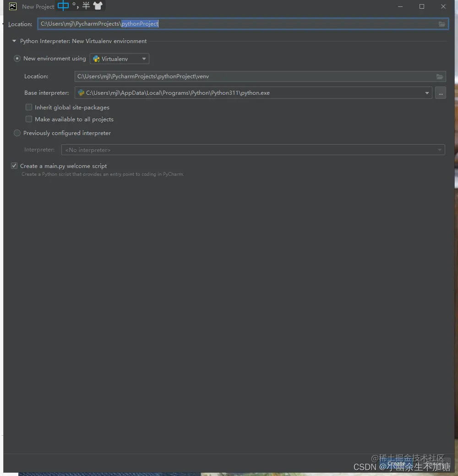This screenshot has width=458, height=476.
Task: Browse for the project location folder
Action: (442, 24)
